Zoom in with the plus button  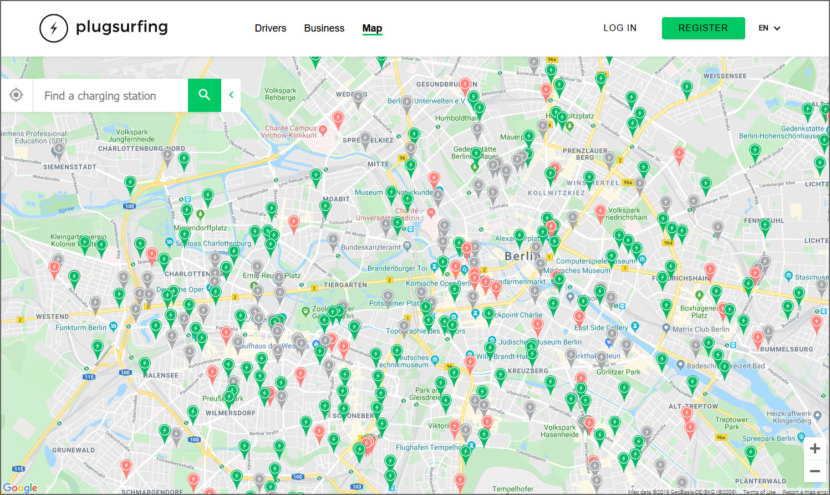pos(815,448)
